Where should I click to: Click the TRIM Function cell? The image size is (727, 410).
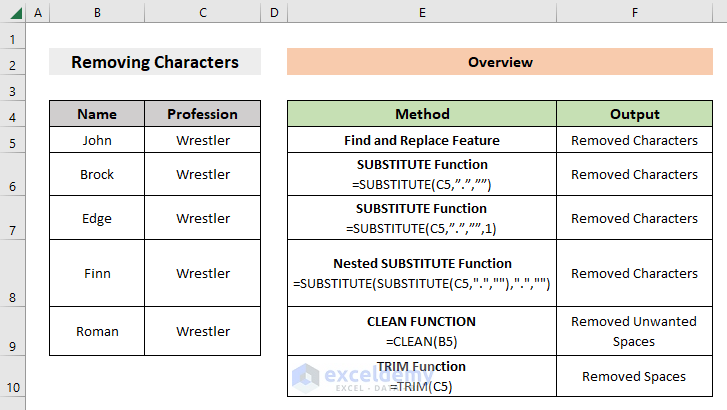point(422,376)
